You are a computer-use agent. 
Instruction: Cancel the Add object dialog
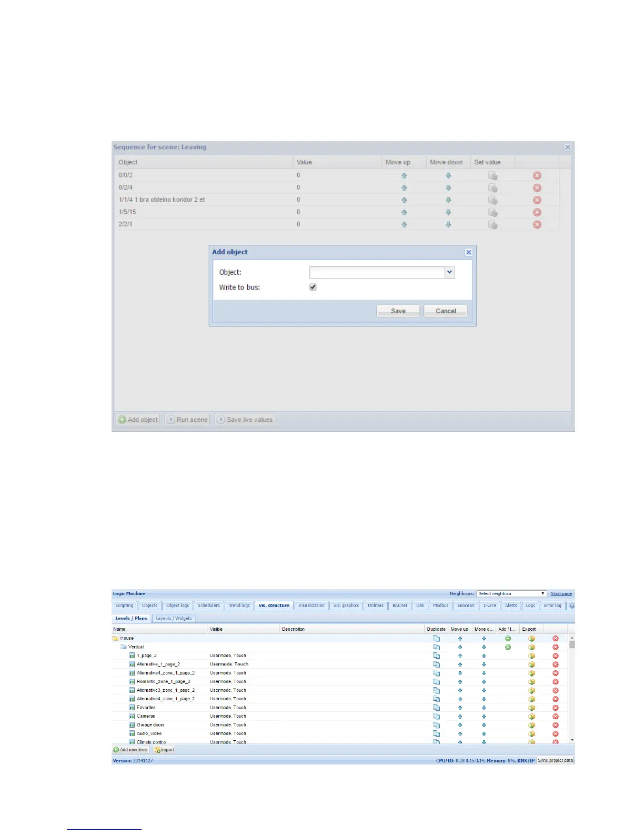click(446, 311)
